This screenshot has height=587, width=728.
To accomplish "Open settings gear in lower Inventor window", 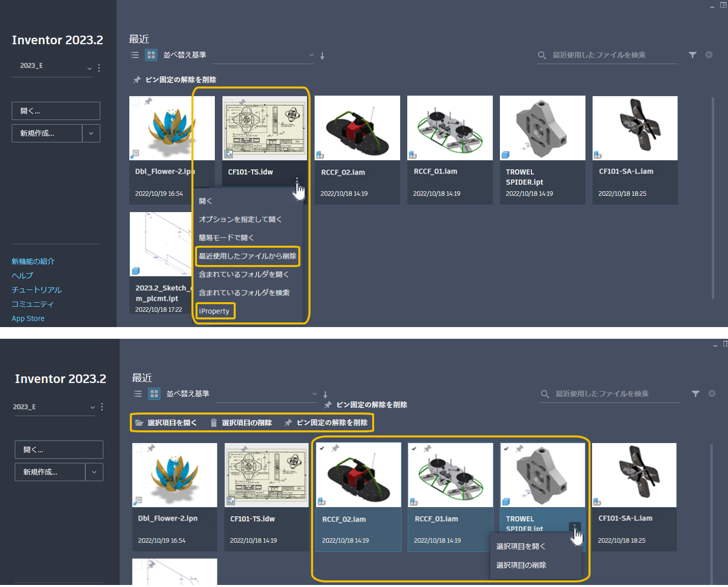I will click(712, 394).
